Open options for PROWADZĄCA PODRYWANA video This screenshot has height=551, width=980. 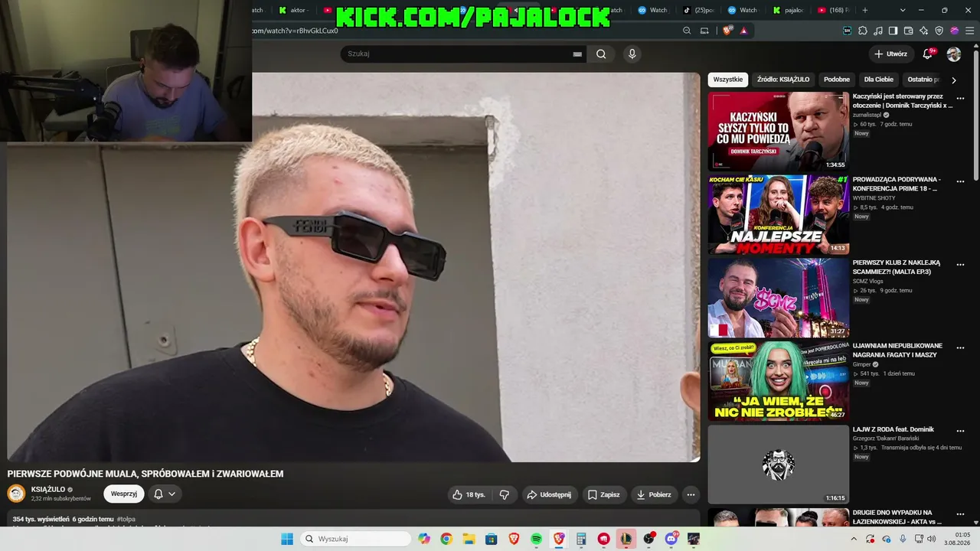click(960, 181)
